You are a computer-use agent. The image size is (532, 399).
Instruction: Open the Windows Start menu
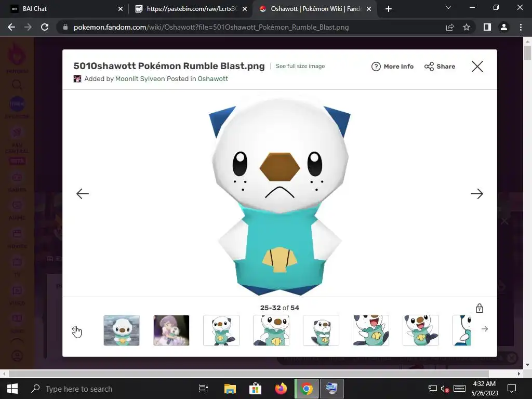pos(12,389)
